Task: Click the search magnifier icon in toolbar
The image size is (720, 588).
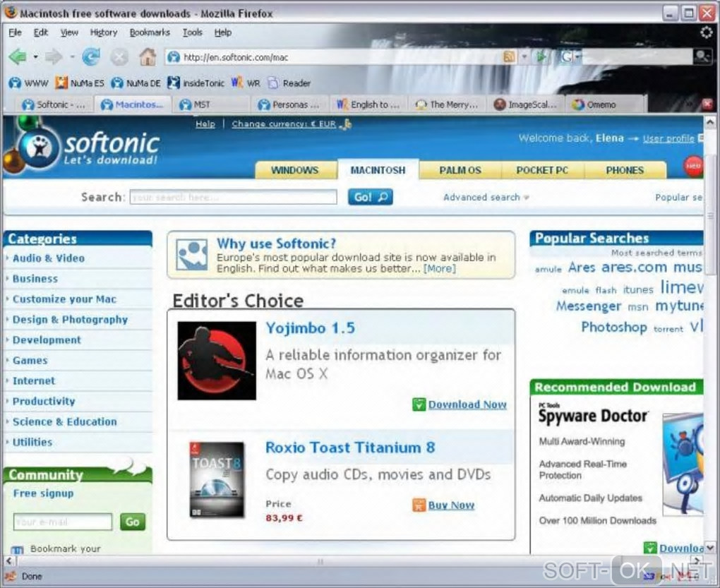Action: (702, 56)
